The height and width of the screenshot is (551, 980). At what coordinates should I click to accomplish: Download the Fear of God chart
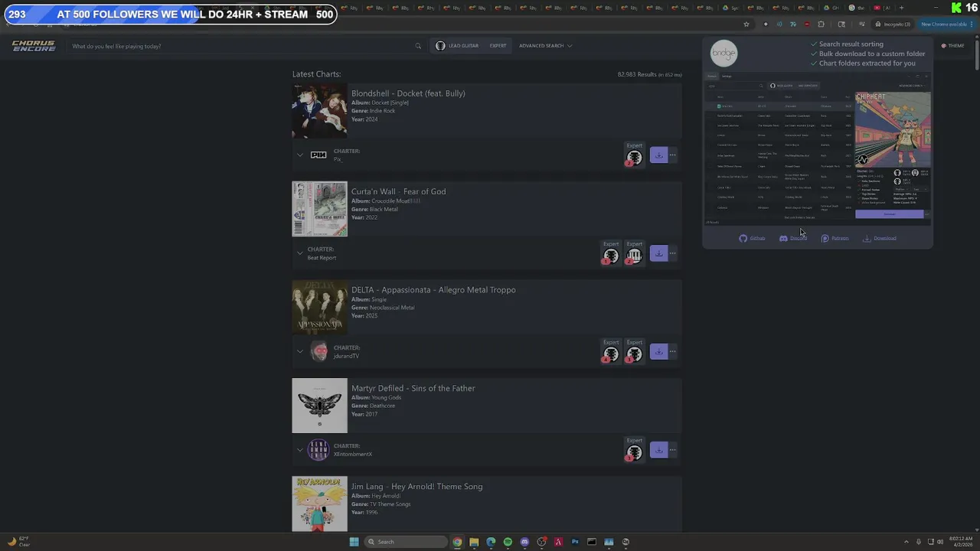point(658,253)
